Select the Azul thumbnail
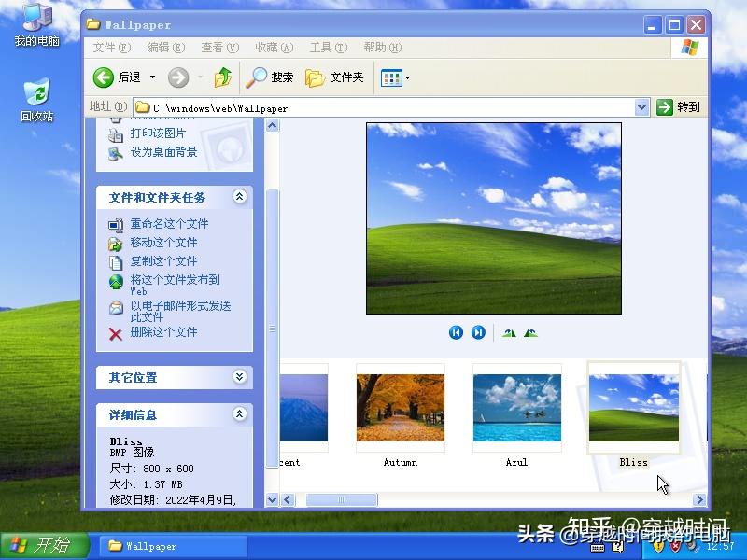 (x=517, y=408)
